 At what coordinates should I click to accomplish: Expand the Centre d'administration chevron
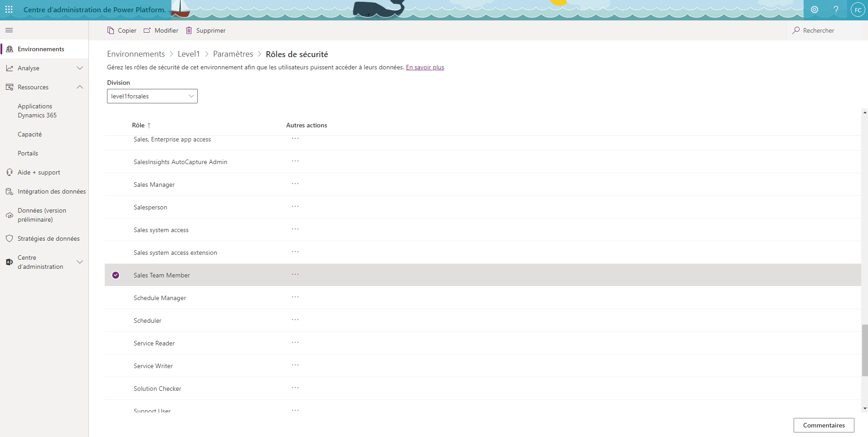pyautogui.click(x=80, y=262)
